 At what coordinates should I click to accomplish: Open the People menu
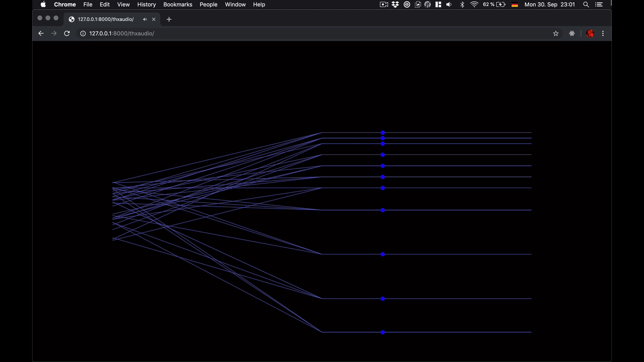[x=208, y=4]
